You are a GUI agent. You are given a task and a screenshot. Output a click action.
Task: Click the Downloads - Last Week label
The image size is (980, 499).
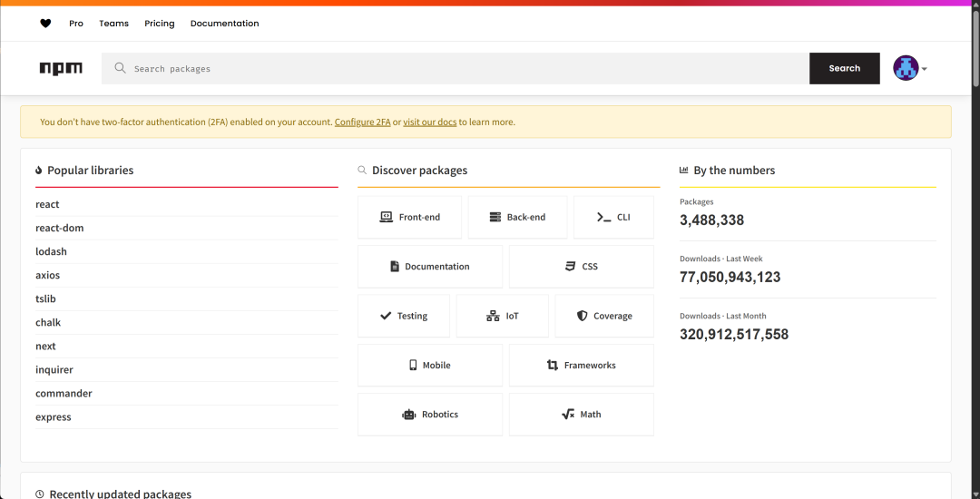pyautogui.click(x=721, y=259)
